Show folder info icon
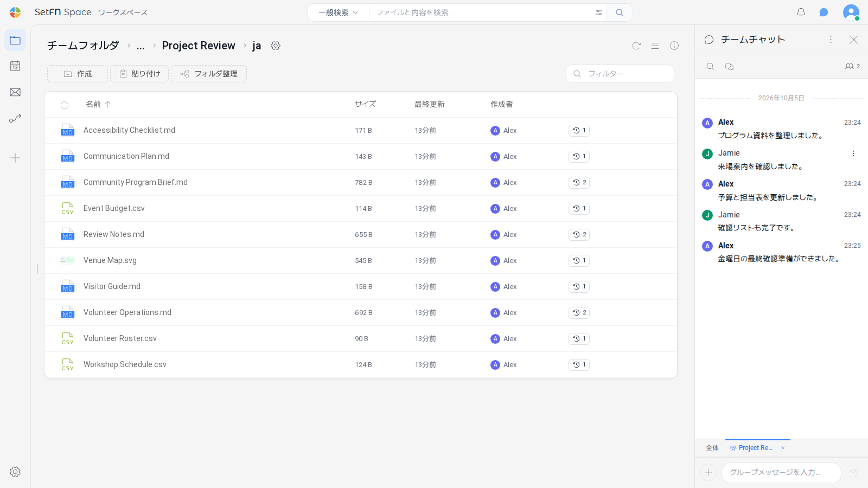Screen dimensions: 868x488 [x=674, y=46]
